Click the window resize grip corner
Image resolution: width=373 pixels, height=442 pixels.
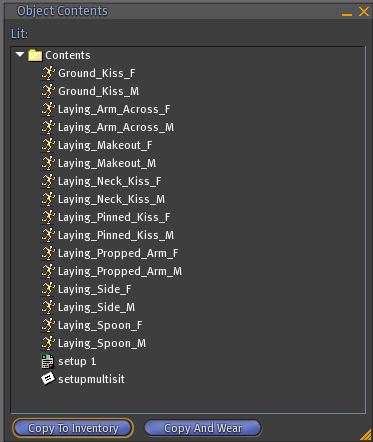click(366, 435)
